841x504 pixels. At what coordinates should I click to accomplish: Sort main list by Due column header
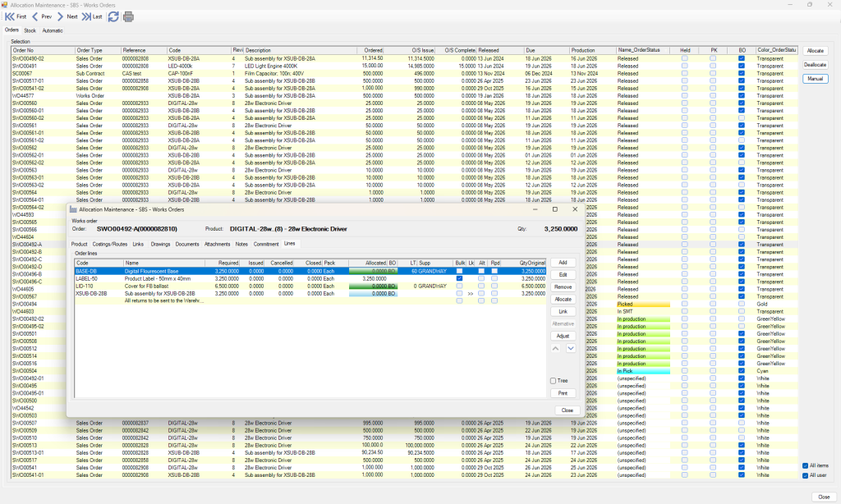pyautogui.click(x=546, y=50)
